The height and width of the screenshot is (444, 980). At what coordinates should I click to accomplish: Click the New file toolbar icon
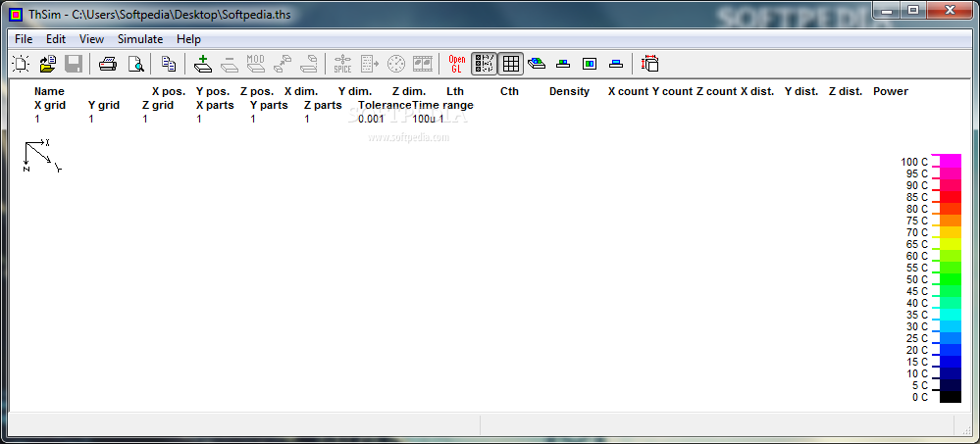22,64
